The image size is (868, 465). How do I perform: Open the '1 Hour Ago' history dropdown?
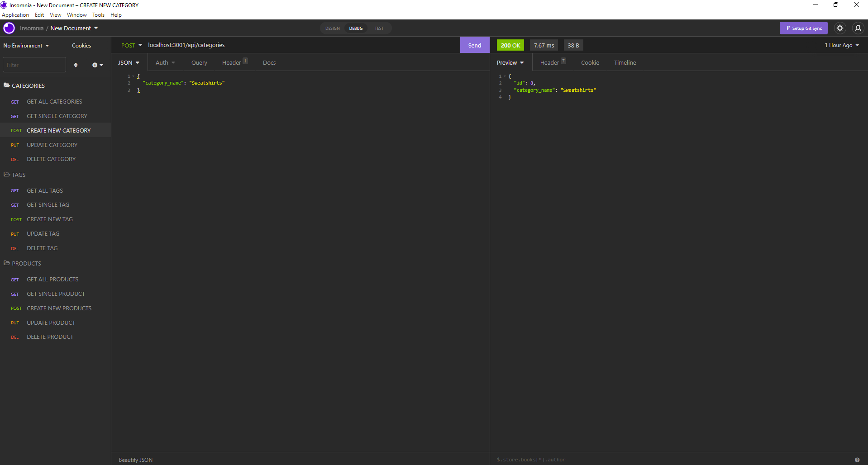click(x=841, y=45)
